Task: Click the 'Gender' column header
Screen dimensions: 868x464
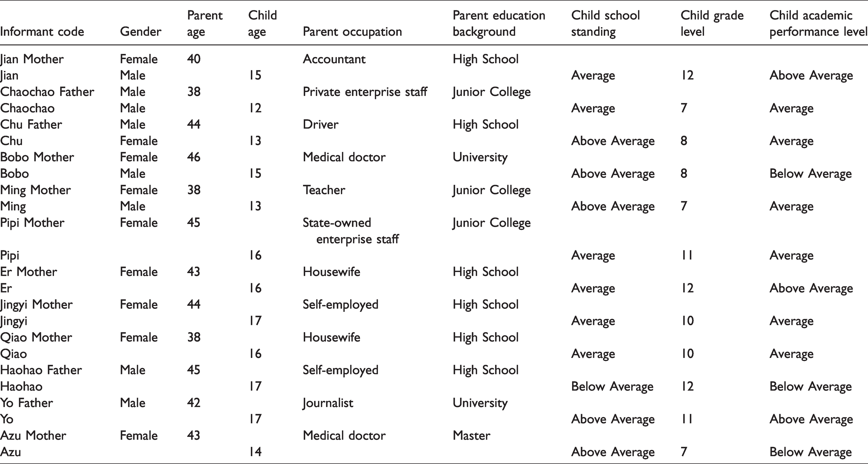Action: click(x=140, y=32)
